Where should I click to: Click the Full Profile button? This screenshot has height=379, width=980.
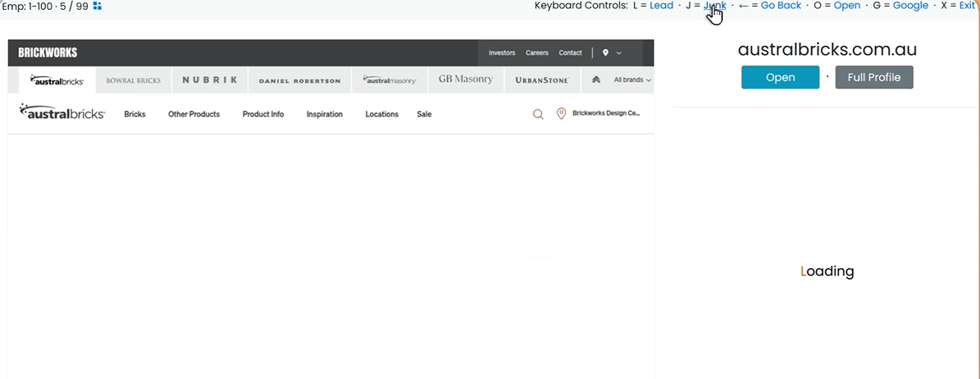(x=873, y=77)
